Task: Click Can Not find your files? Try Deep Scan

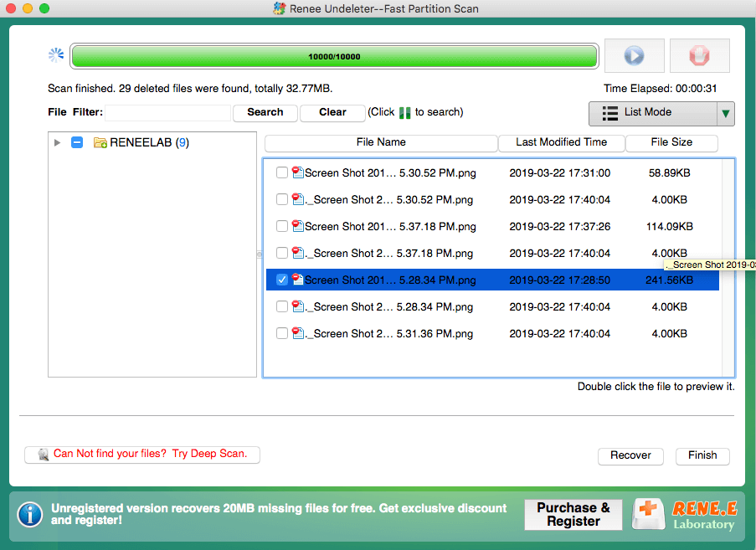Action: (x=142, y=455)
